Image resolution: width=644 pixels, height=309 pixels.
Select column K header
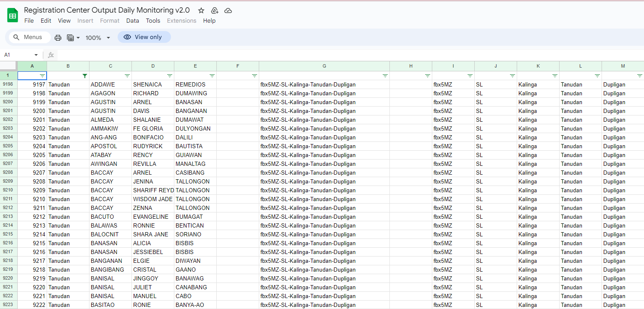tap(538, 66)
